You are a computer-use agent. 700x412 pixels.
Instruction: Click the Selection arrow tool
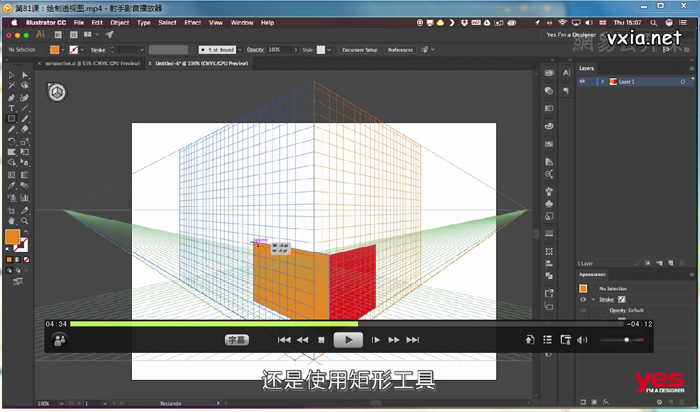11,75
